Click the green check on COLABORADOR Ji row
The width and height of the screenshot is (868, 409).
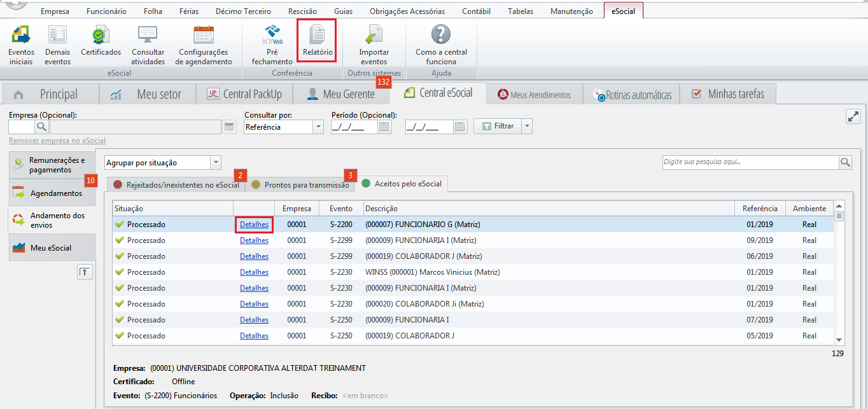[119, 303]
